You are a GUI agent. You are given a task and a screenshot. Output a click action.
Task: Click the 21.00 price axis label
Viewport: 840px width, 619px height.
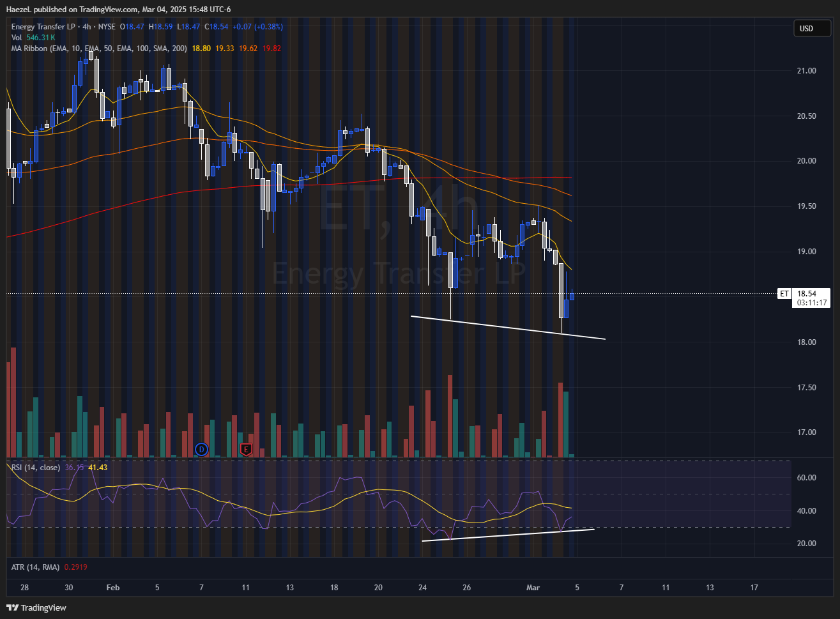(806, 71)
